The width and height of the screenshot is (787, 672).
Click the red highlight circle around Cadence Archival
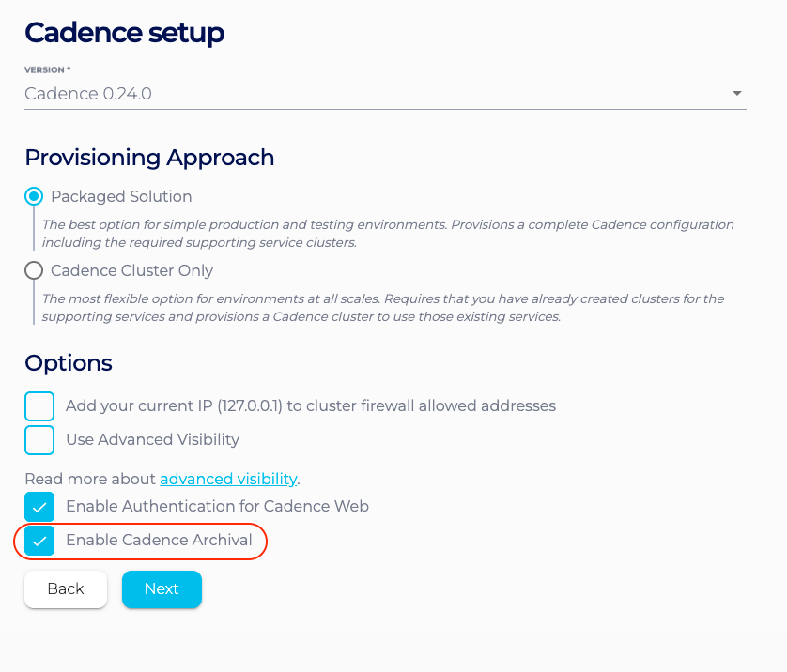coord(141,542)
